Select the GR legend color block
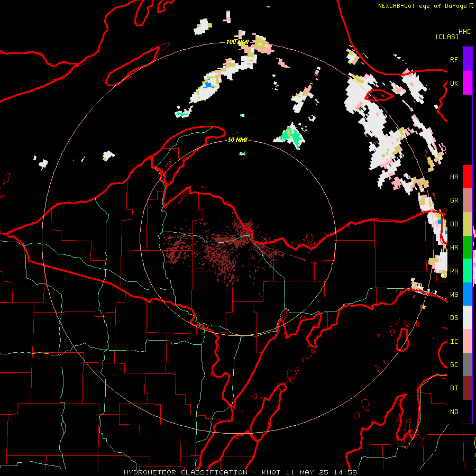 467,200
